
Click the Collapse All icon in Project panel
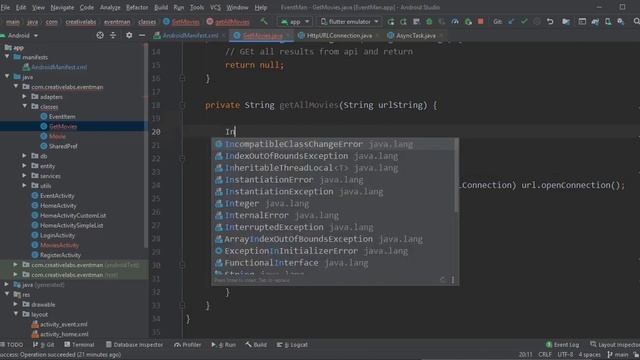pyautogui.click(x=113, y=36)
